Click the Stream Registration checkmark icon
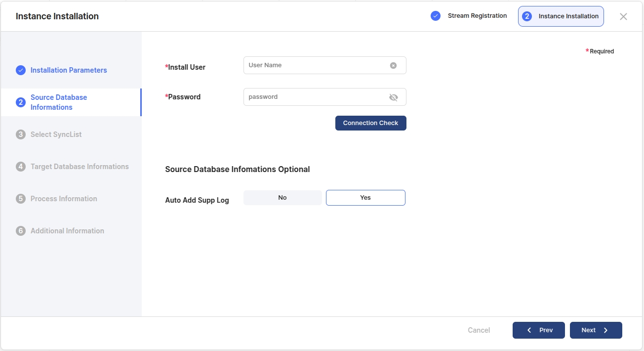The image size is (644, 351). [436, 16]
